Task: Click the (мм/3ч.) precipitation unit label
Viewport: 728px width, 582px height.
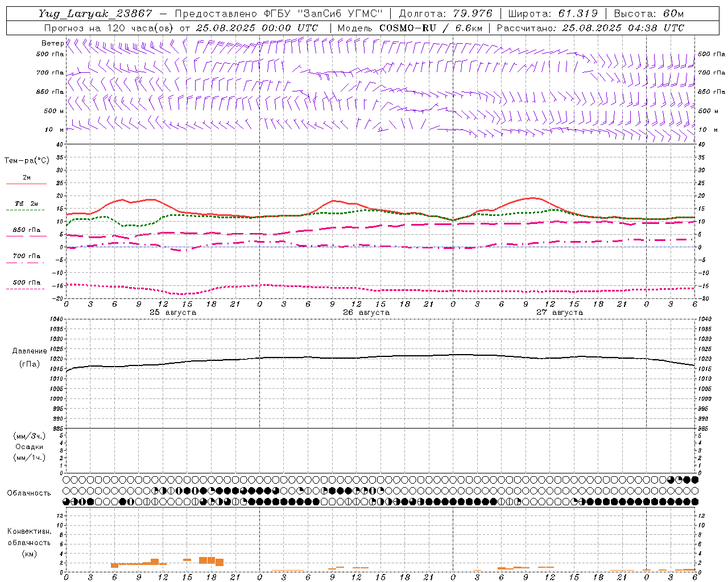Action: [30, 436]
